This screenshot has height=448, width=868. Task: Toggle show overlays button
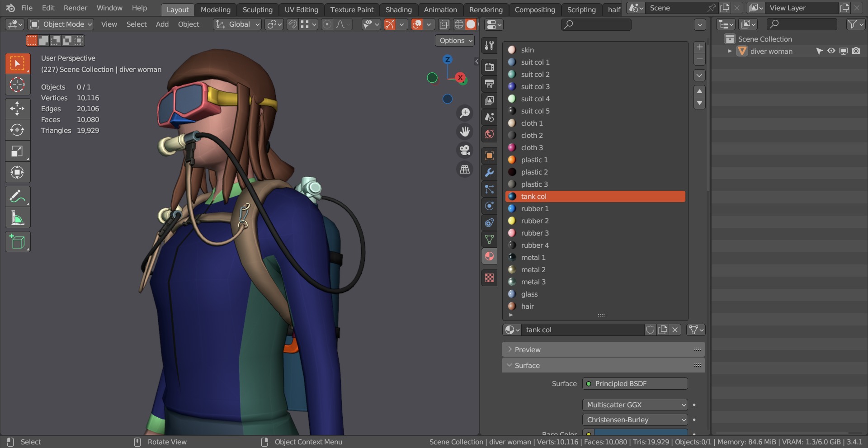[x=417, y=24]
